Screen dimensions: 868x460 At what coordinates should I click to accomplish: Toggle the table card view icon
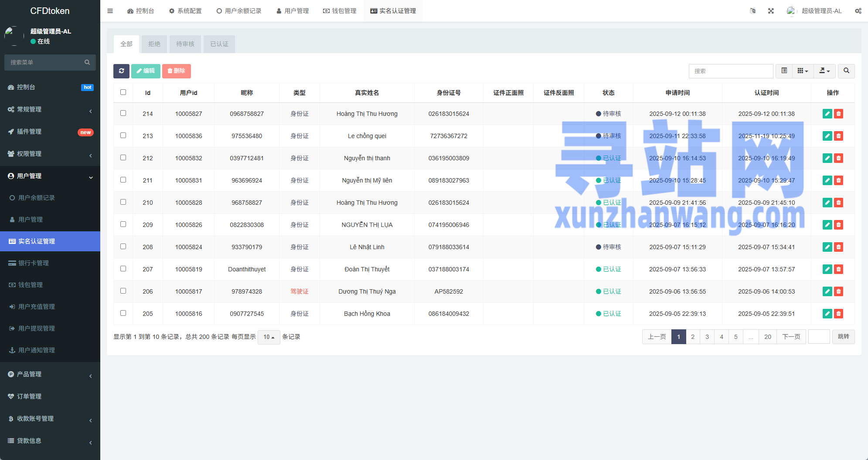[x=784, y=71]
